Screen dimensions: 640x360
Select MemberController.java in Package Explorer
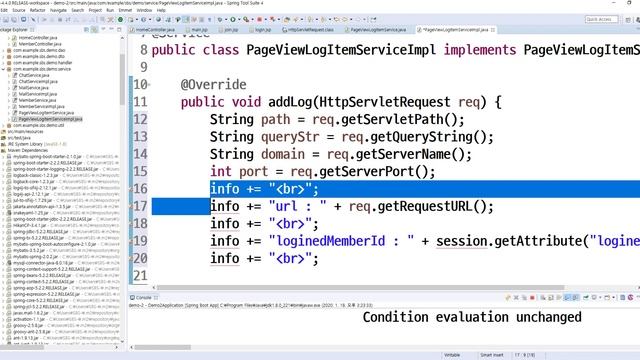(40, 44)
